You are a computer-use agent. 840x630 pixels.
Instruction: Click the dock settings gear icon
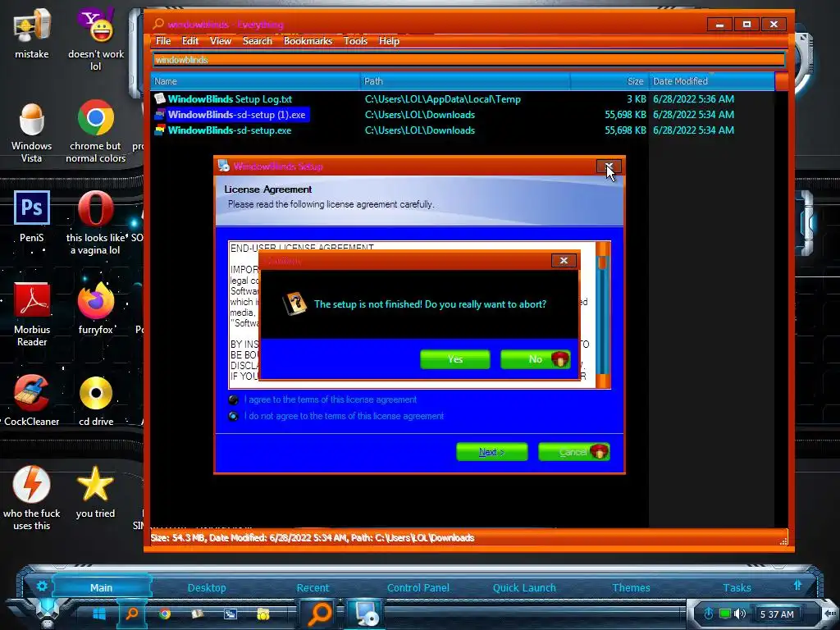[42, 586]
